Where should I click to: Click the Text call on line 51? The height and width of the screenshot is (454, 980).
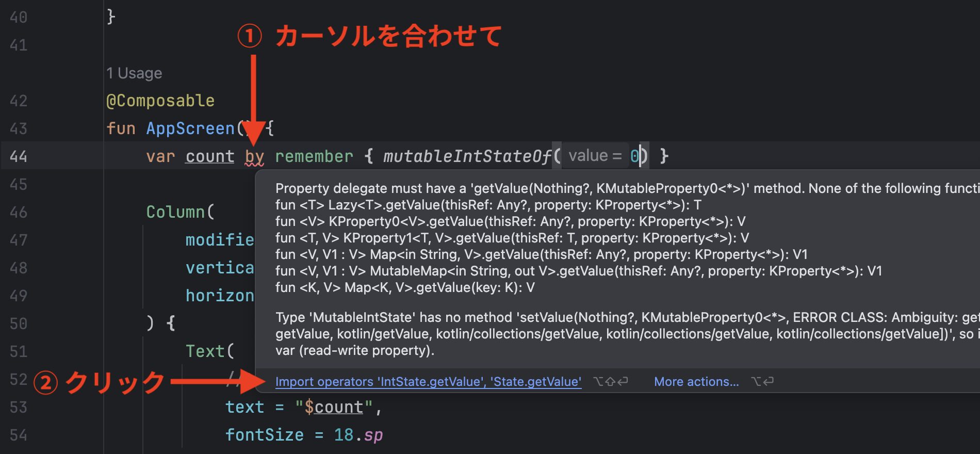pyautogui.click(x=205, y=351)
